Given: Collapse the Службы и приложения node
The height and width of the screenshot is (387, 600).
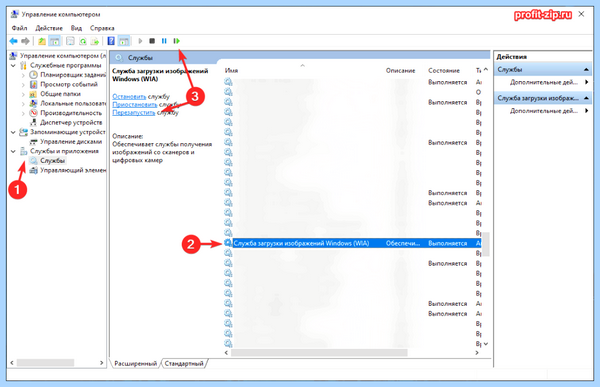Looking at the screenshot, I should coord(13,151).
